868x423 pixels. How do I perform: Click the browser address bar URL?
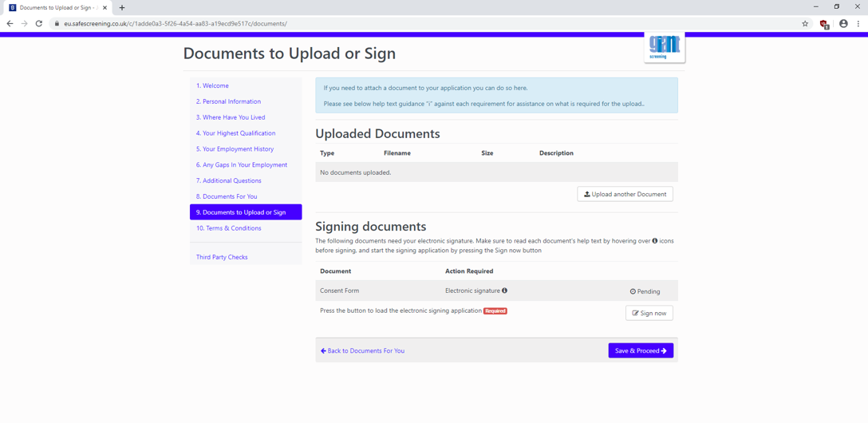click(176, 24)
